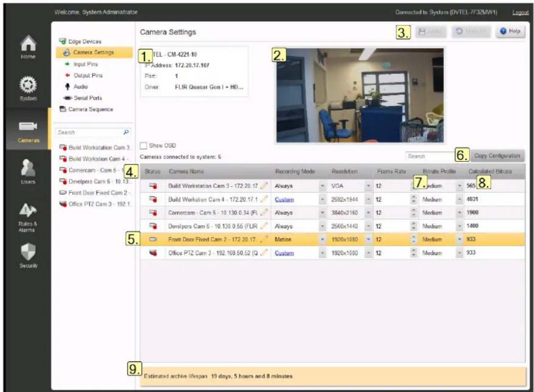
Task: Sort by Frame Rate column header
Action: pyautogui.click(x=392, y=171)
